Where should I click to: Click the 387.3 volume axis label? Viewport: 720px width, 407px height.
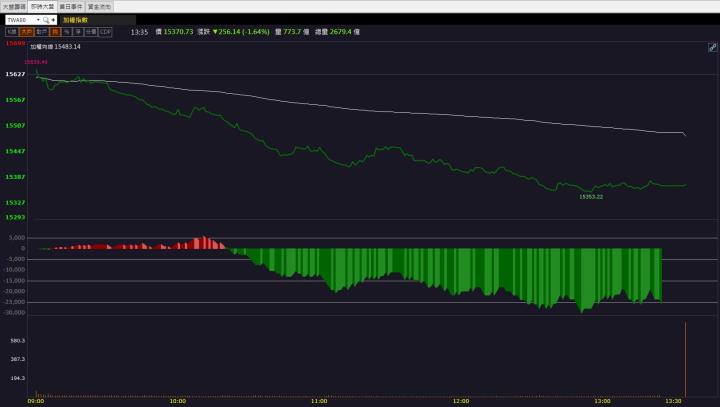[18, 359]
